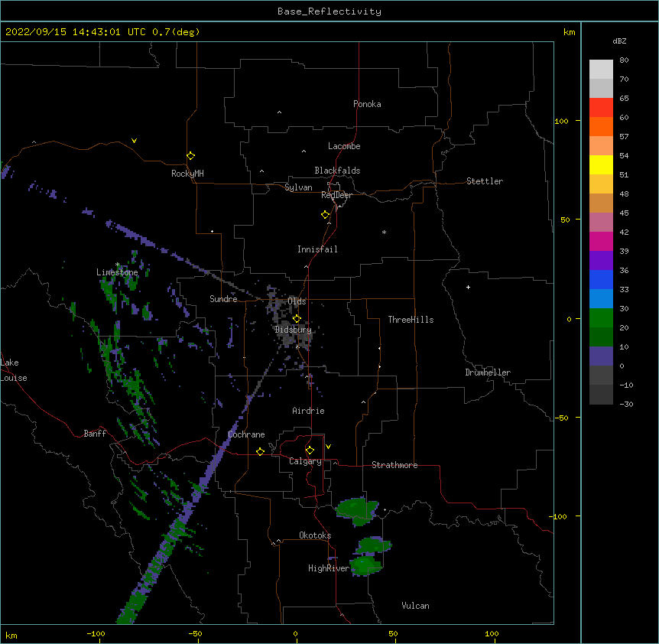Click the Cochrane label
Viewport: 659px width, 644px height.
point(246,434)
